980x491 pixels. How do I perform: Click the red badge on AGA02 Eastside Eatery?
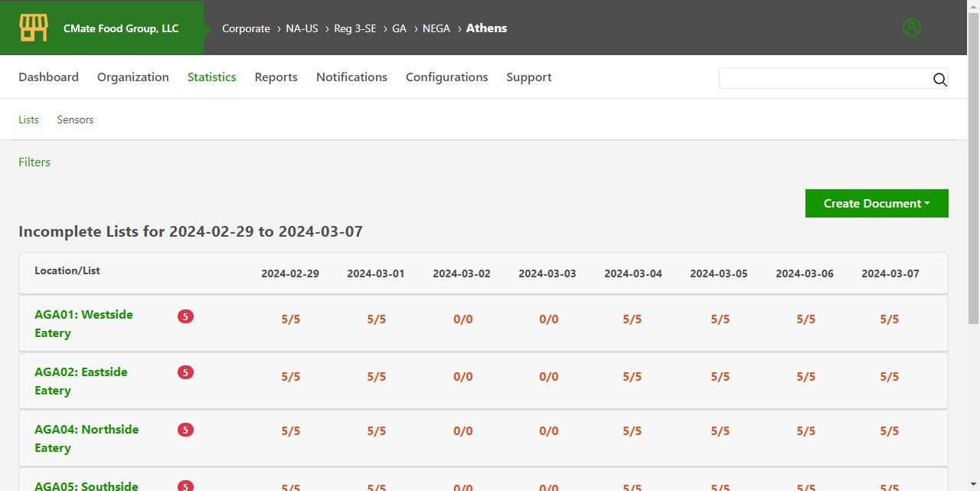[185, 372]
